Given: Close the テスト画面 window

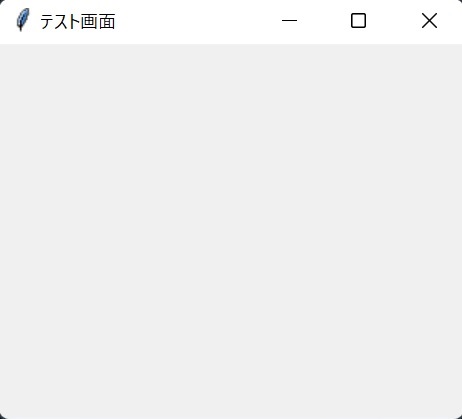Looking at the screenshot, I should click(x=429, y=21).
